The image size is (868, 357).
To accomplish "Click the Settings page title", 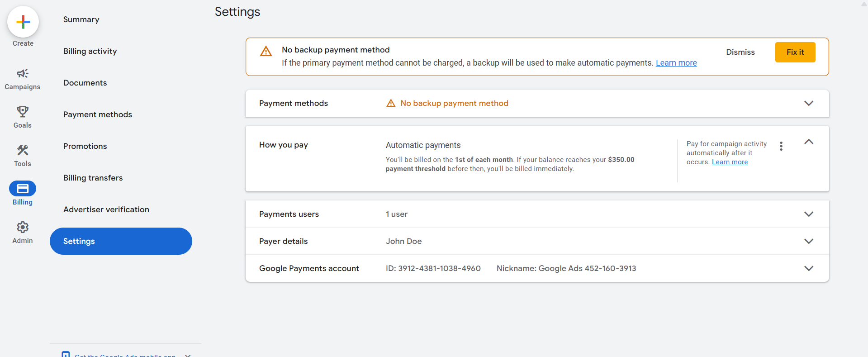I will (237, 12).
